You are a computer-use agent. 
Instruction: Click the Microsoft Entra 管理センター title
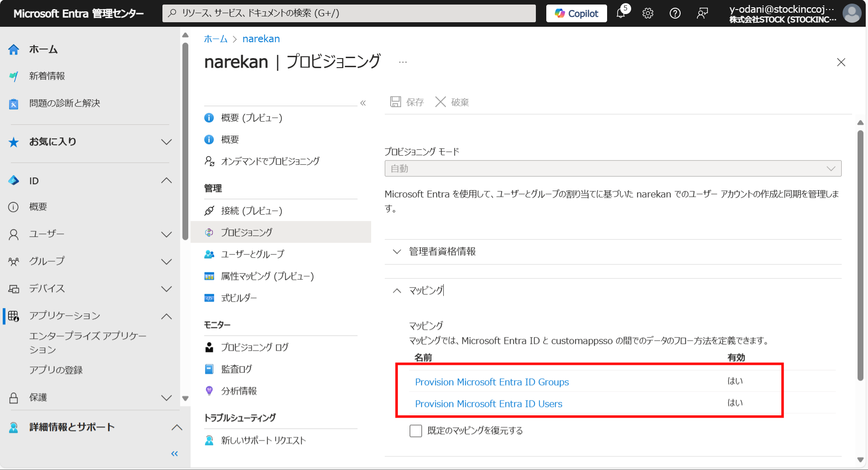click(x=78, y=14)
